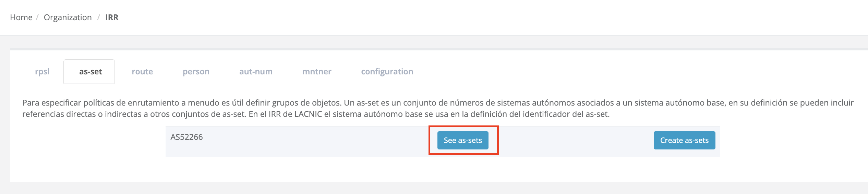Open the Organization breadcrumb link
Screen dimensions: 868x194
(x=68, y=17)
